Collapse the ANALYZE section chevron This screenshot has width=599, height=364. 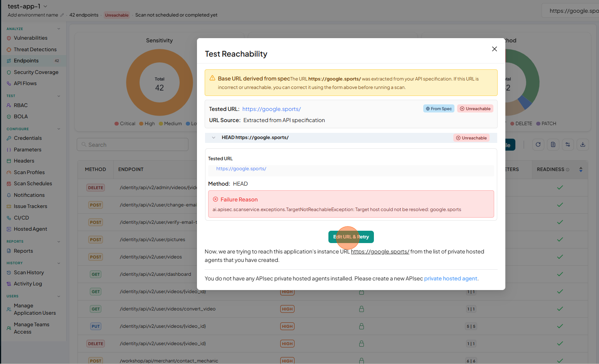(59, 29)
